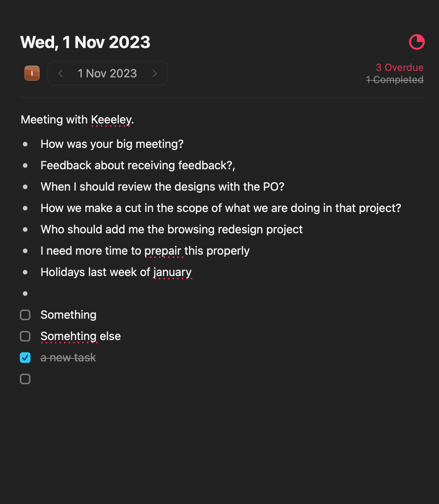Click the misspelled word Keeeley
Viewport: 439px width, 504px height.
click(x=111, y=120)
